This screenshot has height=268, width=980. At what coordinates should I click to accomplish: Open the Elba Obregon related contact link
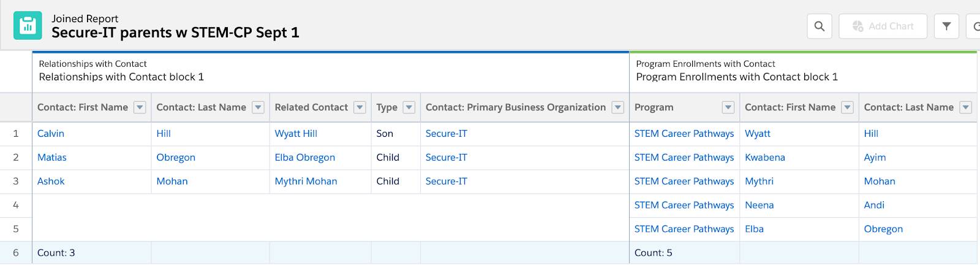coord(305,158)
